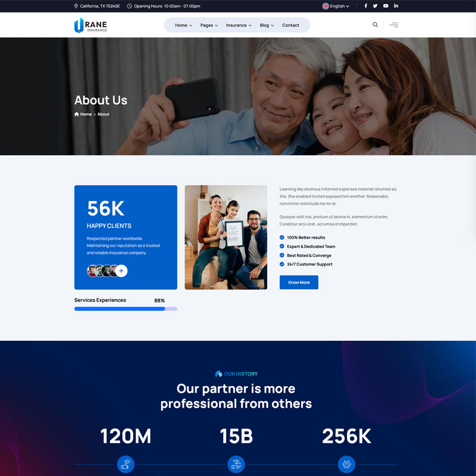Click the search magnifier icon
The width and height of the screenshot is (476, 476).
click(375, 25)
